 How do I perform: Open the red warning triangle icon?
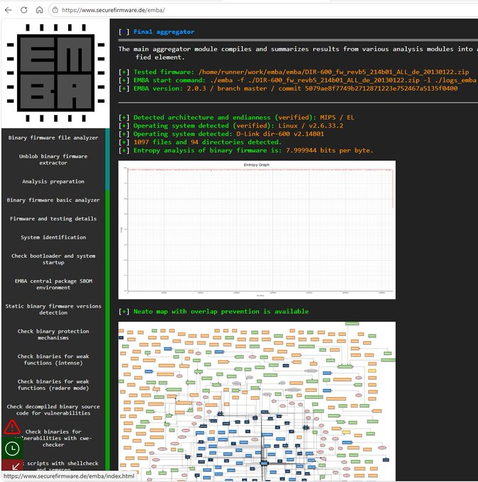coord(12,427)
